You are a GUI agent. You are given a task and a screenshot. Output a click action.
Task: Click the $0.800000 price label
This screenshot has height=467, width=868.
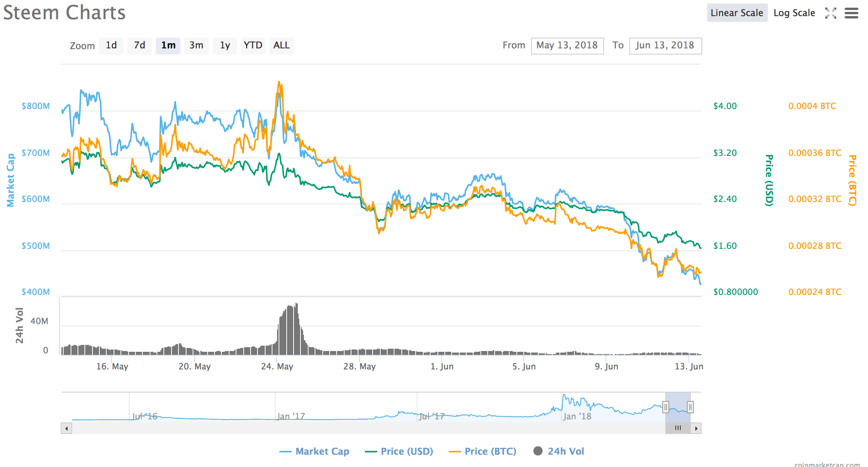pyautogui.click(x=736, y=292)
